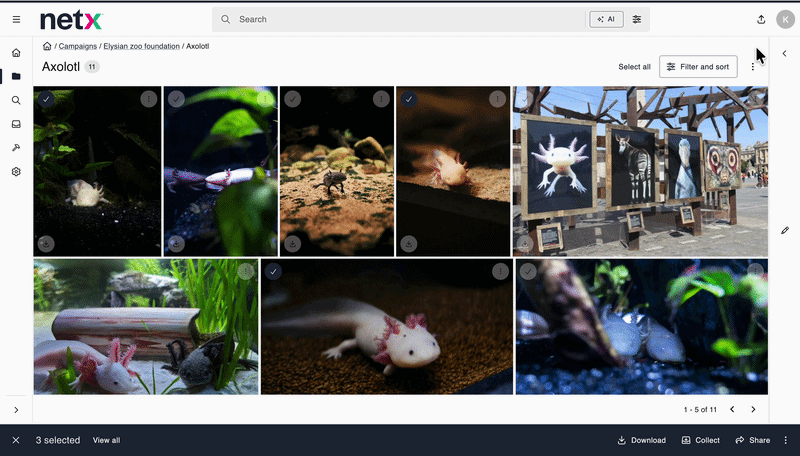Screen dimensions: 800x456
Task: Download selected assets
Action: 641,440
